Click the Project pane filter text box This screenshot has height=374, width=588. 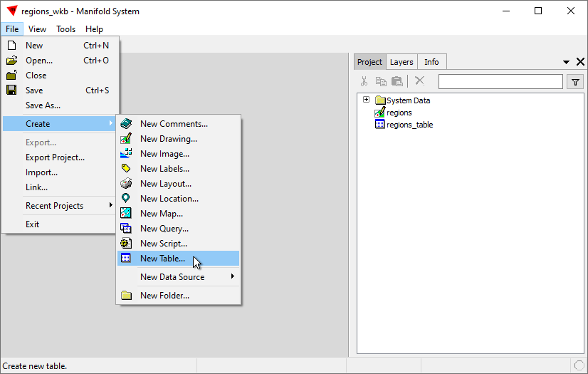(x=500, y=81)
